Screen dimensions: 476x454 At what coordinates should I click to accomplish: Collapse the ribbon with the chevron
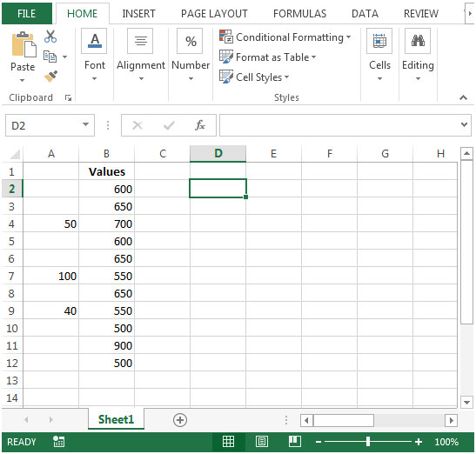click(x=463, y=97)
